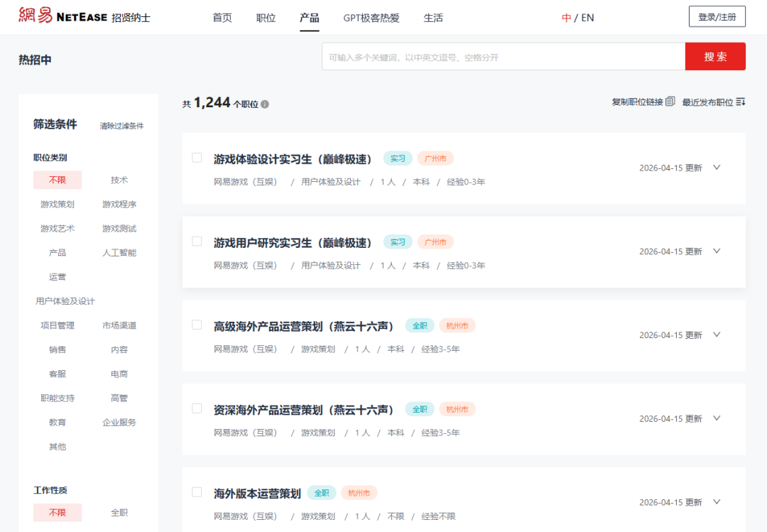This screenshot has height=532, width=767.
Task: Check the box for 游戏用户研究实习生（巅峰极速）
Action: [x=197, y=241]
